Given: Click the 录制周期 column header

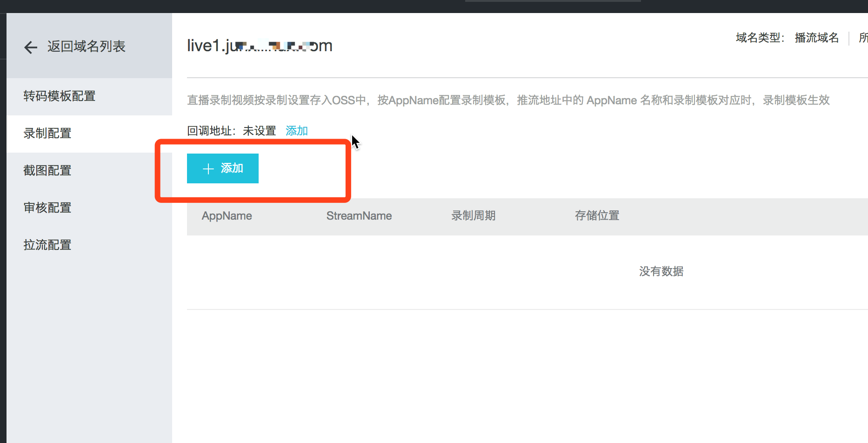Looking at the screenshot, I should point(473,216).
